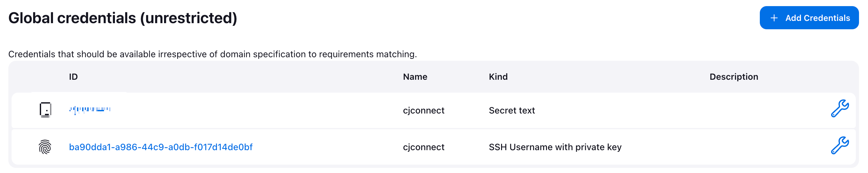The height and width of the screenshot is (173, 868).
Task: Click the Description column header
Action: (733, 77)
